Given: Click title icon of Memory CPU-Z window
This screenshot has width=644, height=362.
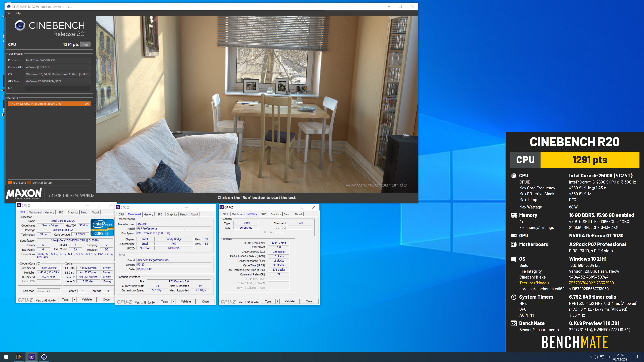Looking at the screenshot, I should click(222, 207).
